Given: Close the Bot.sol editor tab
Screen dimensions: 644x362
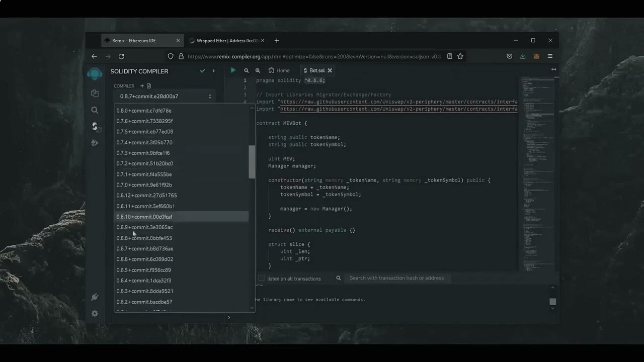Looking at the screenshot, I should point(330,70).
